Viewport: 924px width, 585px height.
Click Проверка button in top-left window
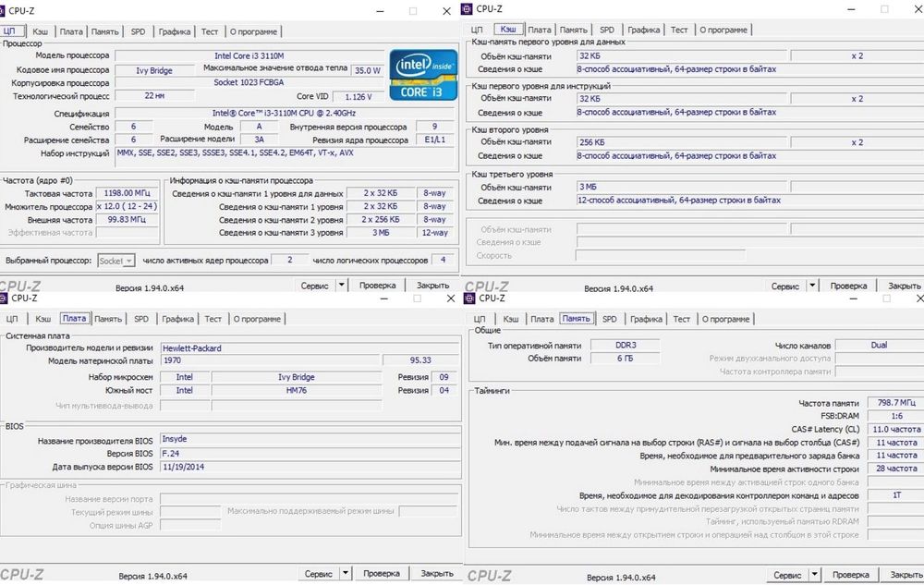(x=377, y=286)
